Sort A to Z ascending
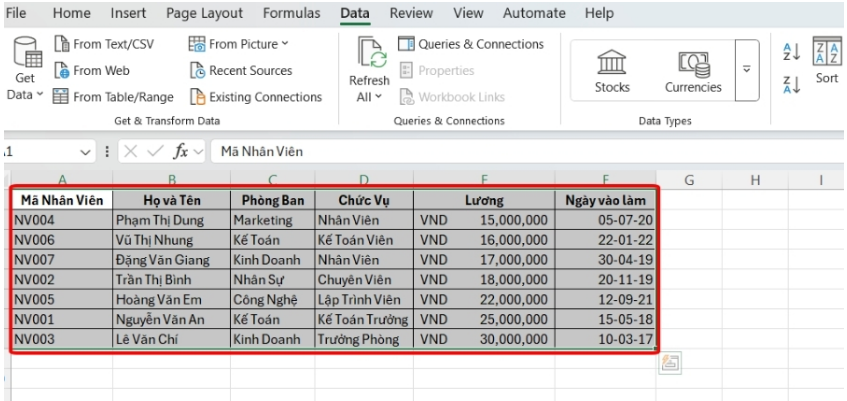This screenshot has height=401, width=847. pyautogui.click(x=791, y=52)
